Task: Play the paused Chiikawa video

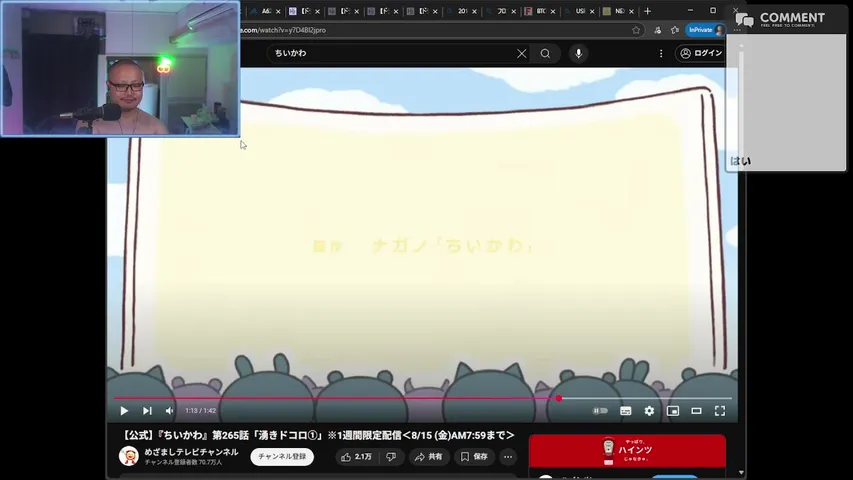Action: coord(124,411)
